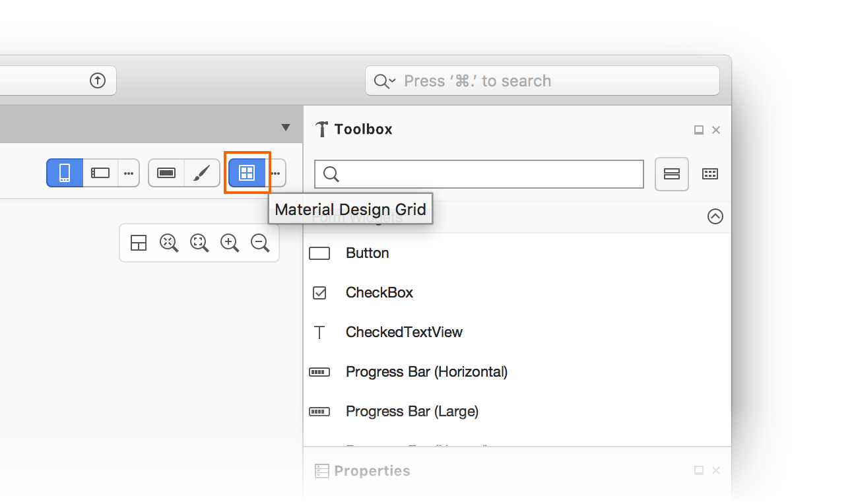Viewport: 854px width, 504px height.
Task: Click the Toolbox search field
Action: pyautogui.click(x=479, y=174)
